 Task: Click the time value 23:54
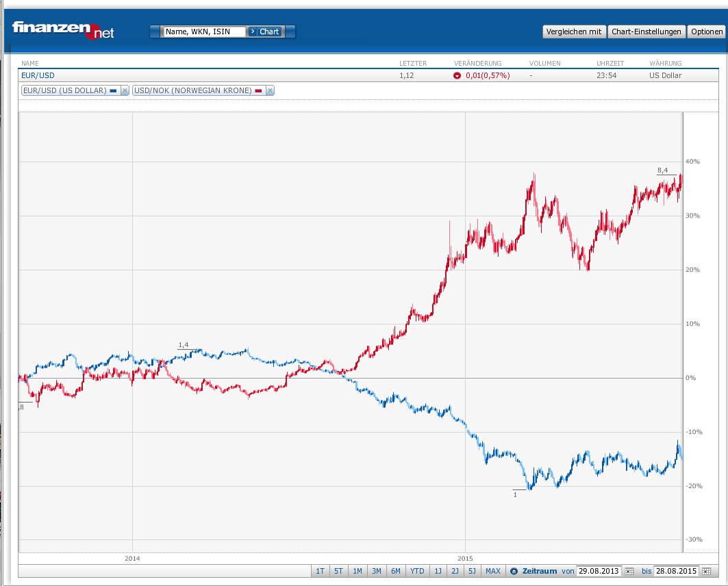point(606,75)
